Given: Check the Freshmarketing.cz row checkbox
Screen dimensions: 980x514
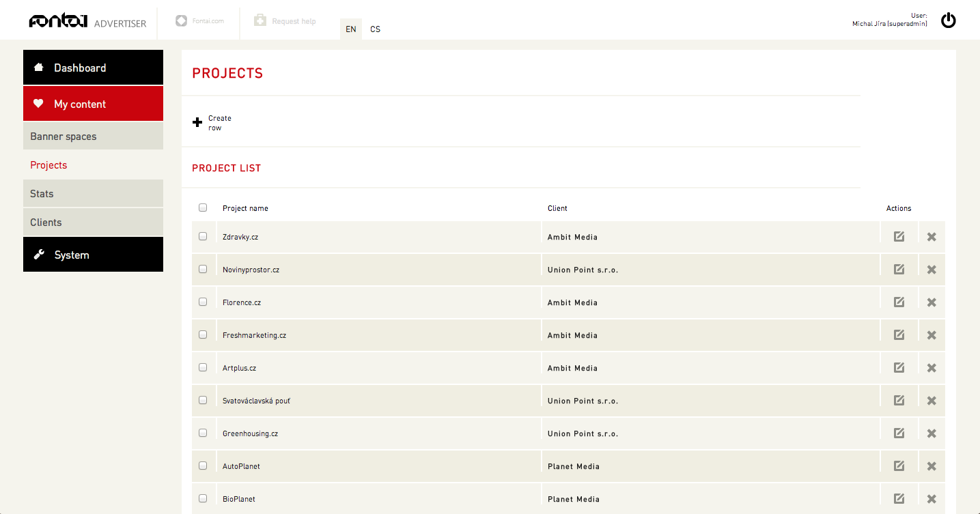Looking at the screenshot, I should 203,334.
